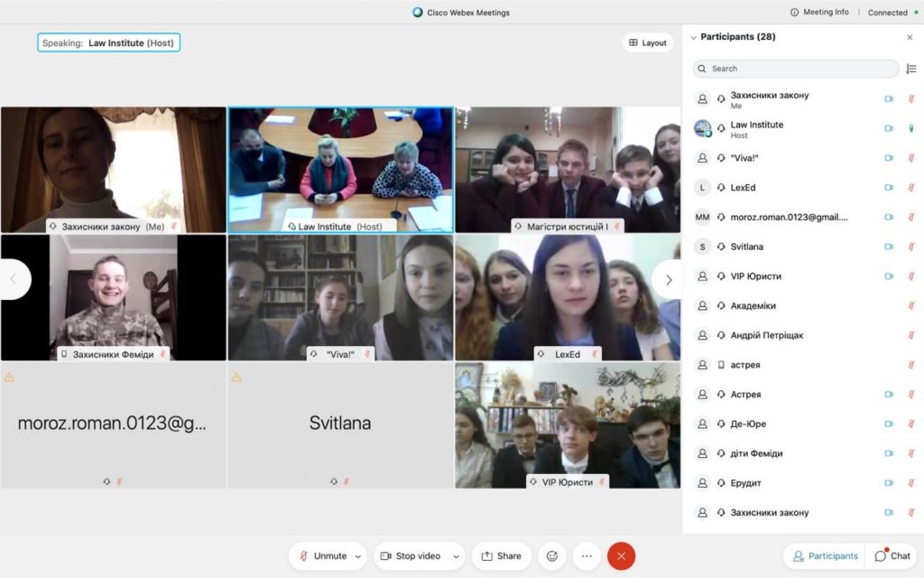Image resolution: width=924 pixels, height=578 pixels.
Task: Unmute your microphone
Action: tap(322, 556)
